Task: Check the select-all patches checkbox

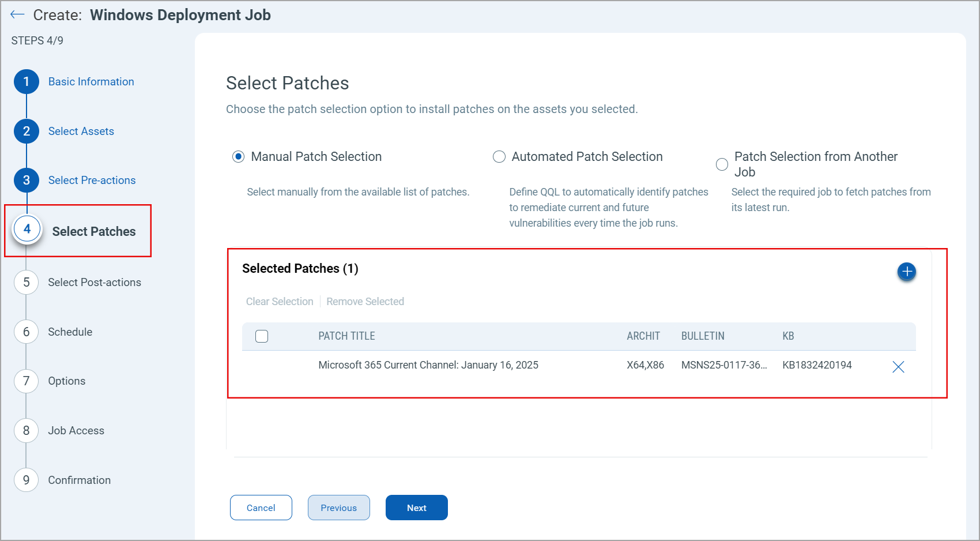Action: click(262, 336)
